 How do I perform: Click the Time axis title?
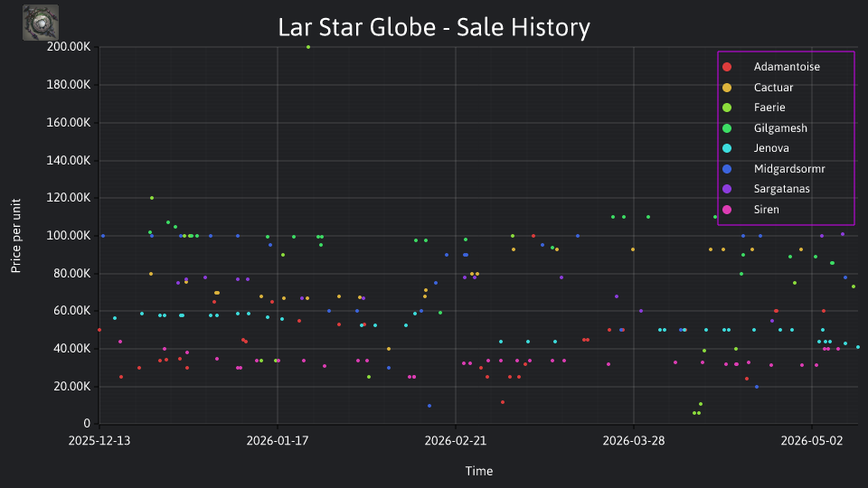[479, 471]
